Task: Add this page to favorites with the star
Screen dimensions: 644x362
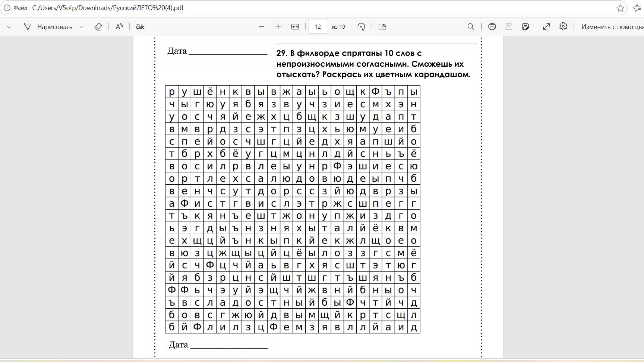Action: point(620,8)
